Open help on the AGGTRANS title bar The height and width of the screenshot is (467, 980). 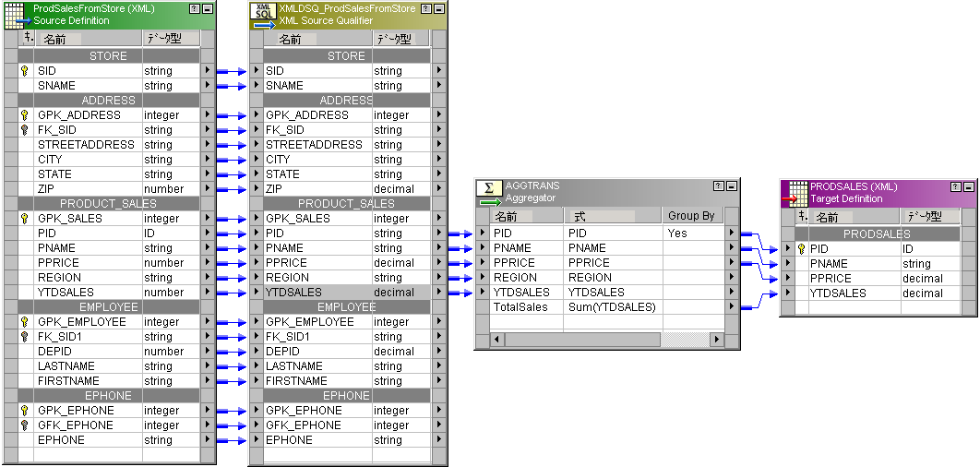[x=718, y=186]
